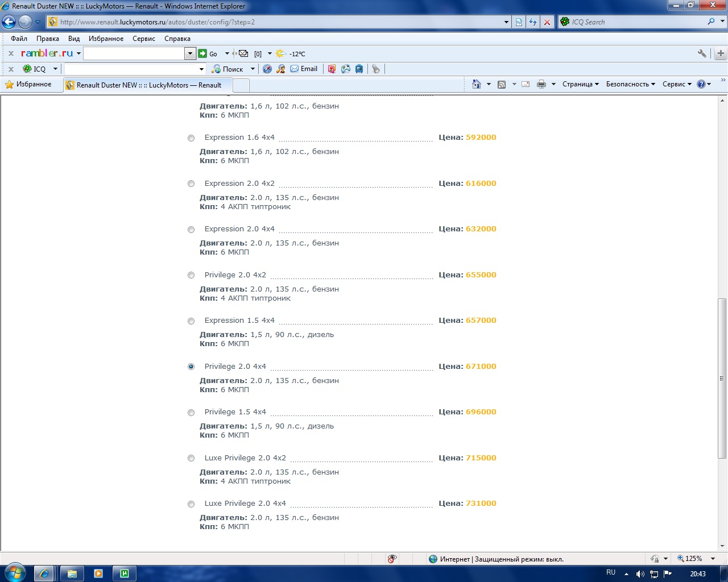Click the people search icon on ICQ toolbar
The image size is (728, 582).
point(280,69)
